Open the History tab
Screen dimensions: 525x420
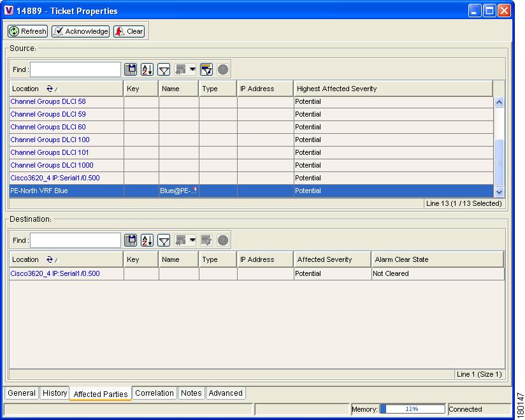pyautogui.click(x=55, y=393)
